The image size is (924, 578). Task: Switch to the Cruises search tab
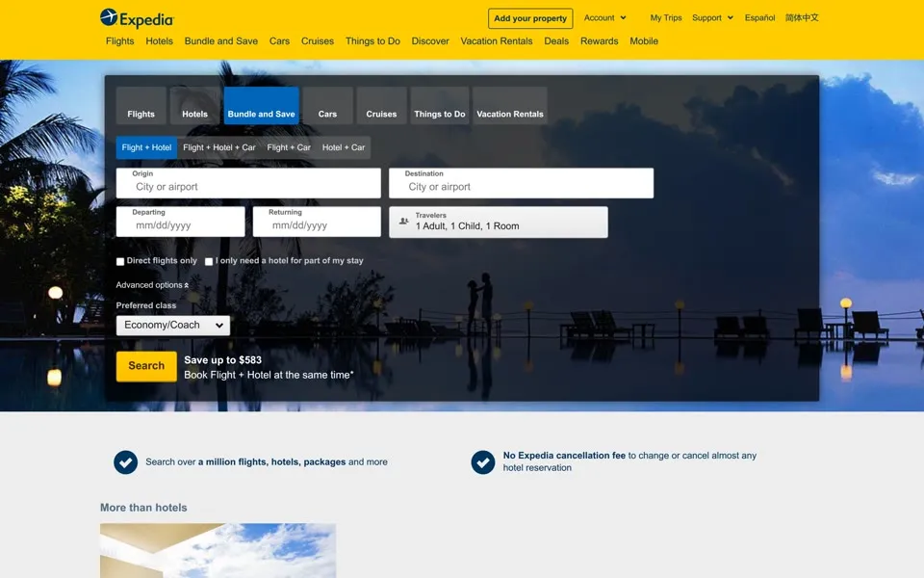[381, 106]
